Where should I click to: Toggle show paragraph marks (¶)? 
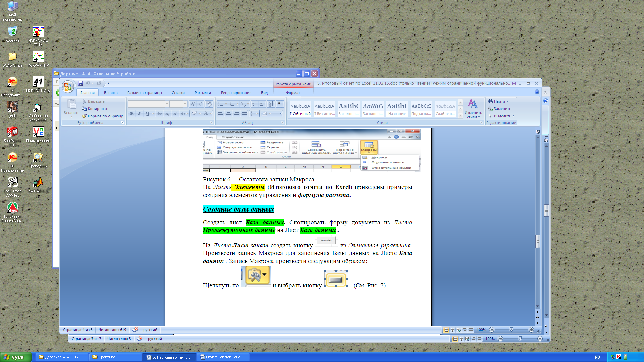click(x=280, y=104)
